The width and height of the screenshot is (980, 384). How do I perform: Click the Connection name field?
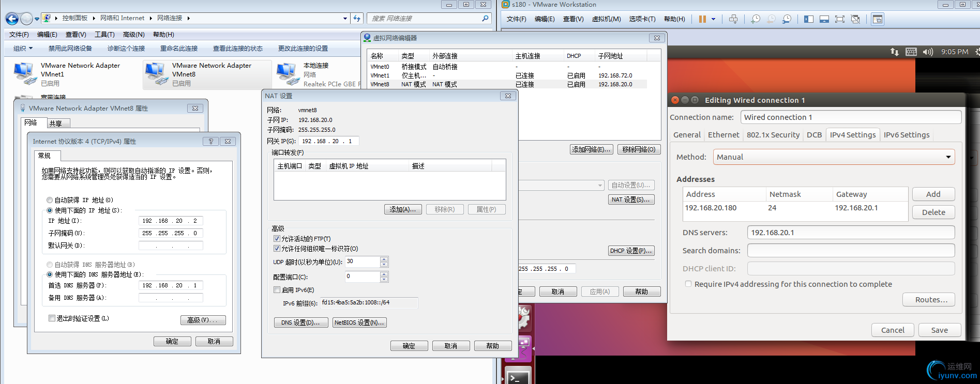pyautogui.click(x=851, y=117)
